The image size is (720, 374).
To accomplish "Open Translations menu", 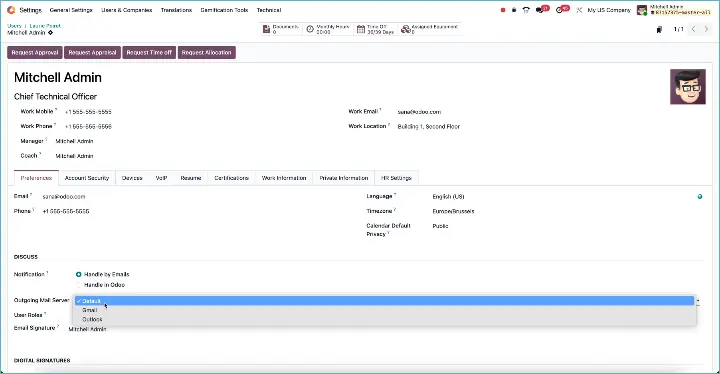I will pos(176,10).
